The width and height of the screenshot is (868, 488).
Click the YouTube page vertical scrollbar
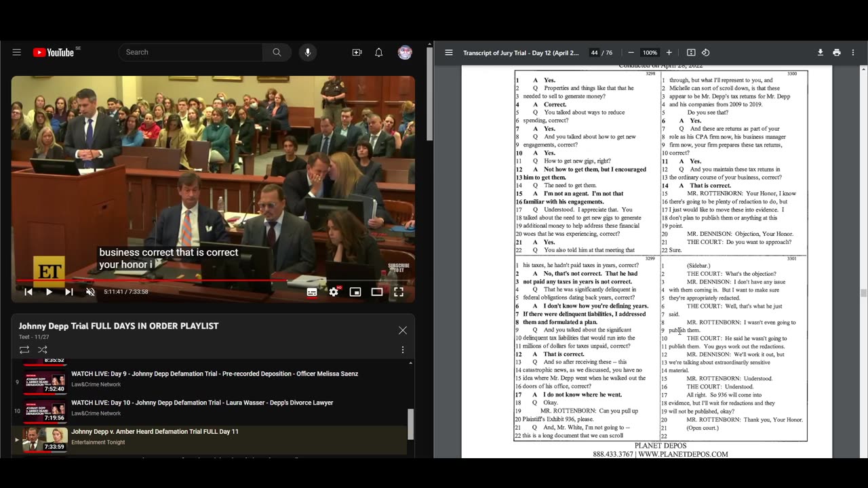tap(429, 95)
